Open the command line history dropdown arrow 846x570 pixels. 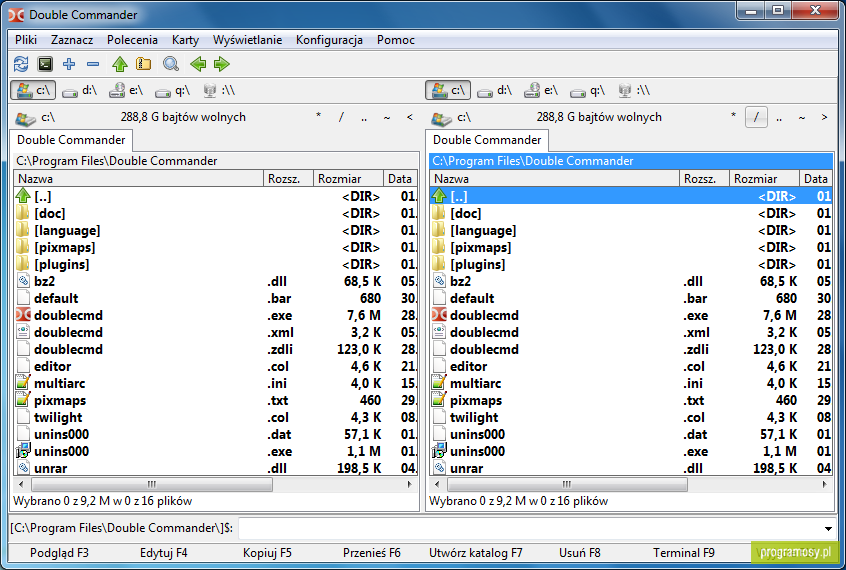coord(828,528)
